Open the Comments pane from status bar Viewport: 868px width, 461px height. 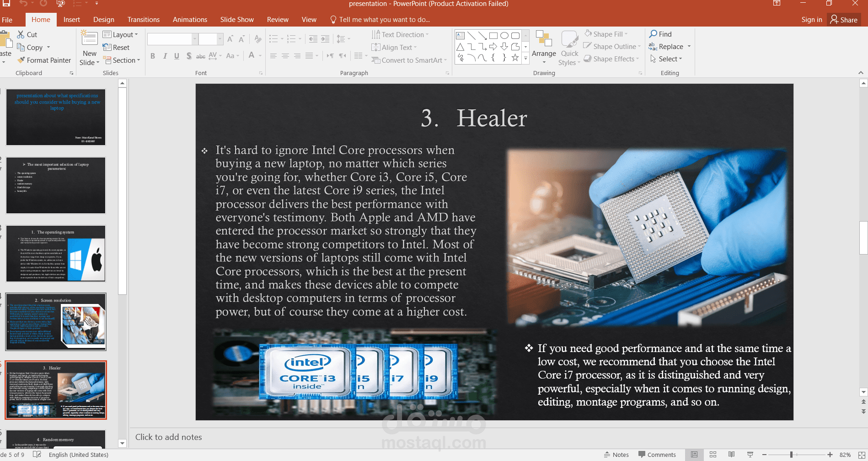click(658, 455)
